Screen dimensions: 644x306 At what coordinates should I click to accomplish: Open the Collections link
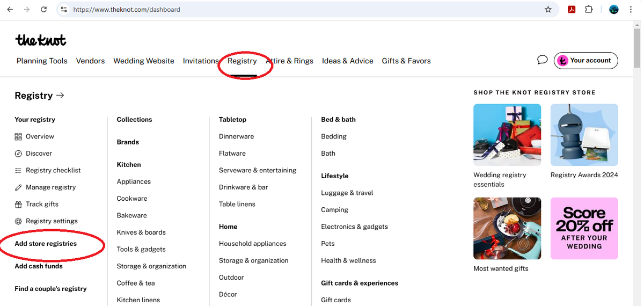[134, 120]
